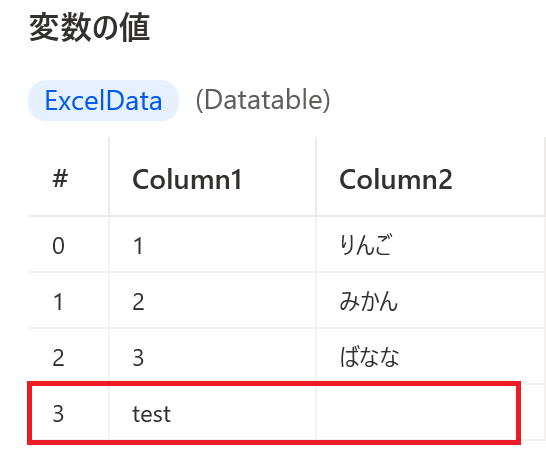The image size is (546, 453).
Task: Click the 変数の値 heading
Action: tap(89, 28)
